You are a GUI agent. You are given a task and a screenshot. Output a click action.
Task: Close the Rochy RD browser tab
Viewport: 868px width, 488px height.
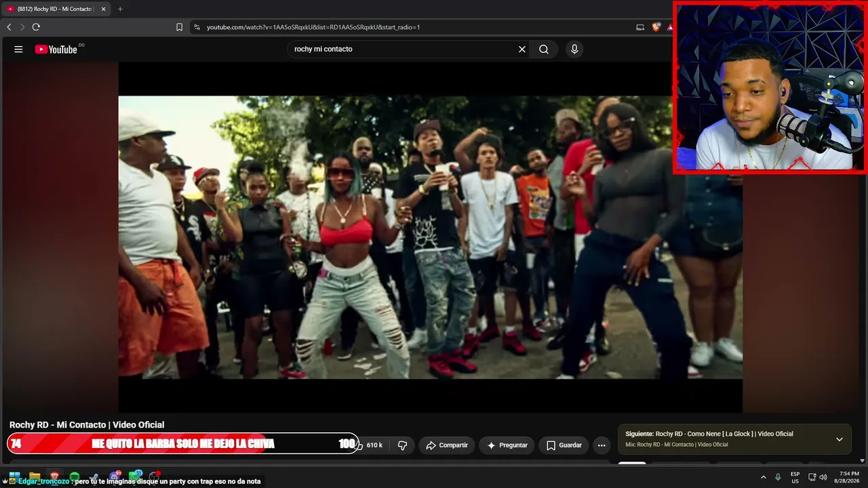point(103,9)
